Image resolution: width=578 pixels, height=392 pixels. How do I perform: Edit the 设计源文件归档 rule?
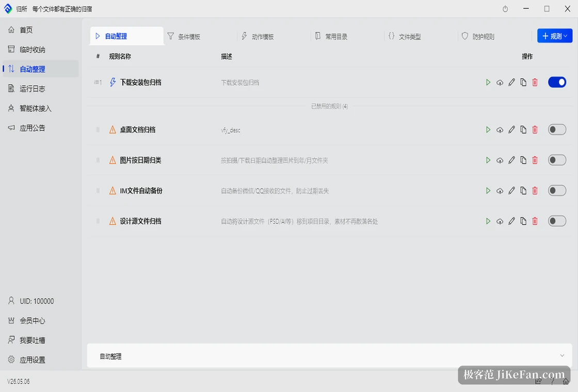(x=511, y=221)
